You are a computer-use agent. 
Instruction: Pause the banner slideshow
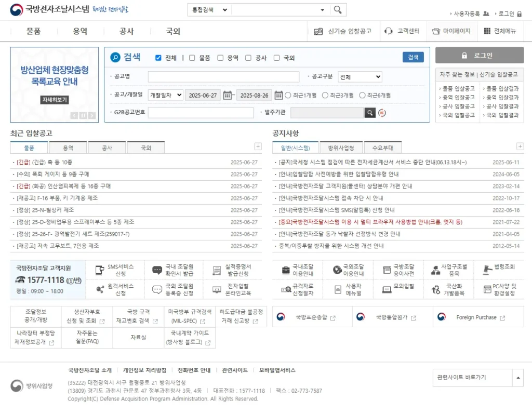click(83, 116)
